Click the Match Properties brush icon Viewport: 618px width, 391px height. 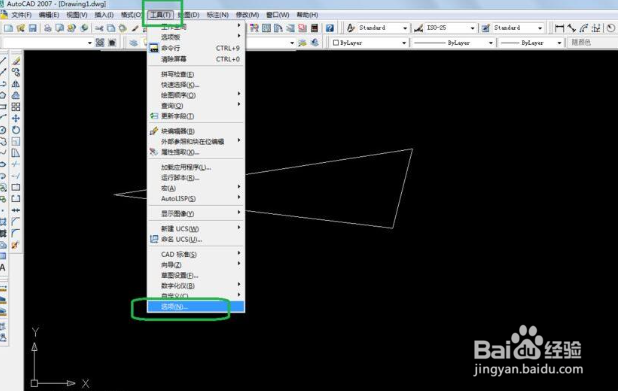tap(135, 28)
